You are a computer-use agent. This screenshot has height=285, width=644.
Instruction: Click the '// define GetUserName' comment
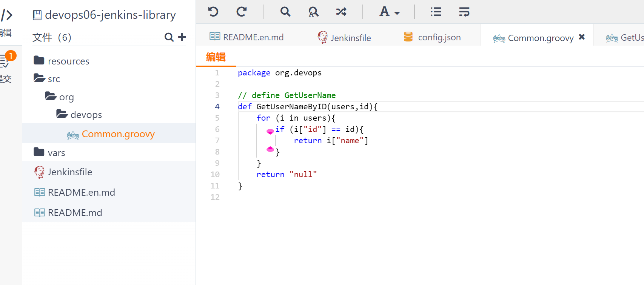[287, 95]
